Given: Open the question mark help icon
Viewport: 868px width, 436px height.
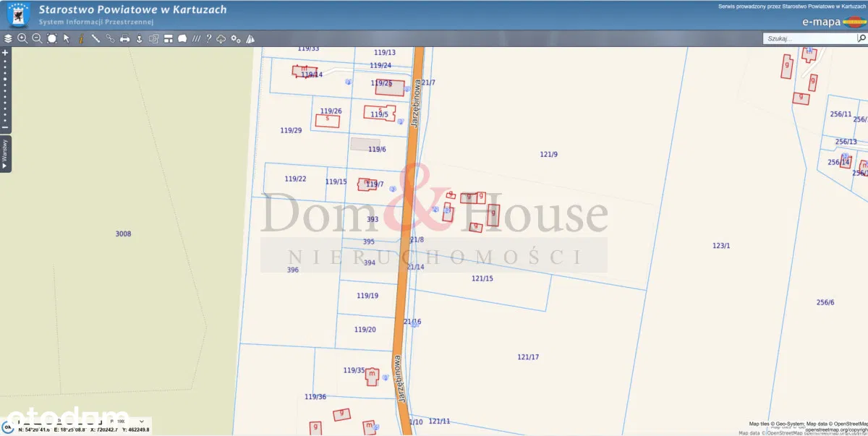Looking at the screenshot, I should pos(208,38).
